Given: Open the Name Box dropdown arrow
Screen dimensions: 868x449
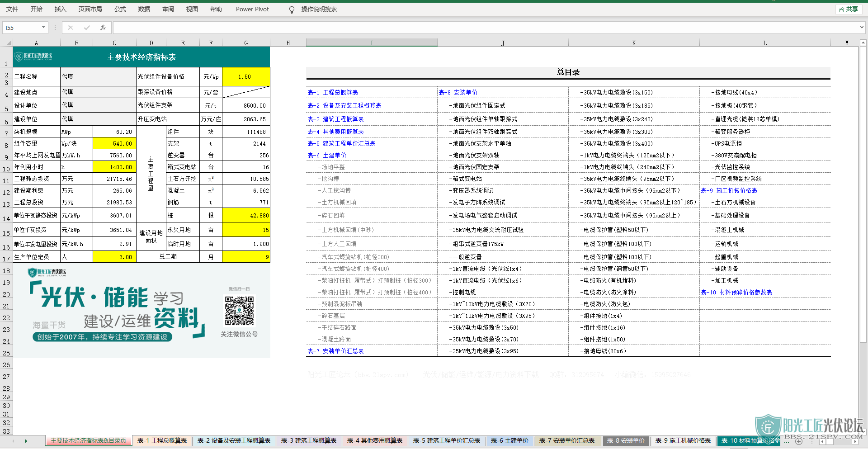Looking at the screenshot, I should coord(43,28).
